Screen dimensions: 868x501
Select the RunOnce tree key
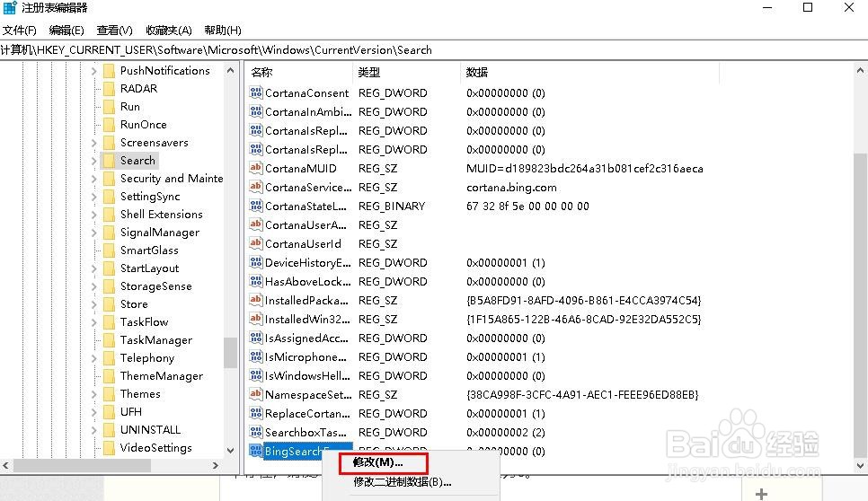[x=144, y=125]
